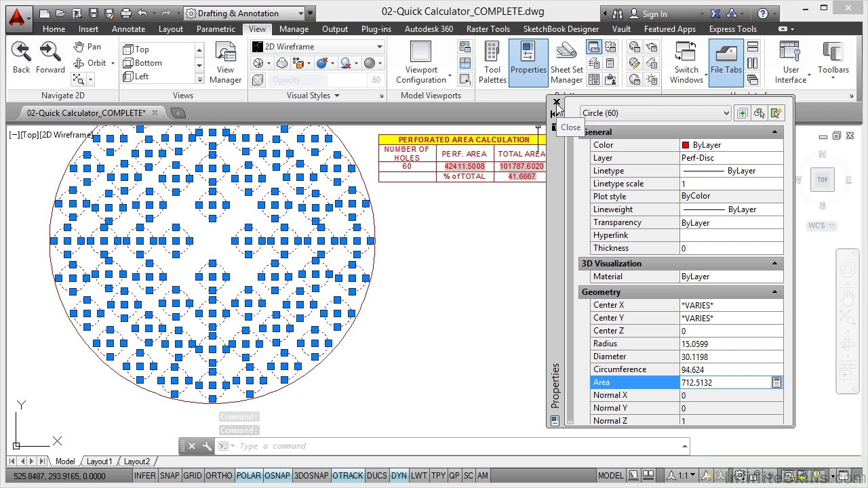The width and height of the screenshot is (868, 488).
Task: Click the New drawing icon in Quick Access
Action: point(45,13)
